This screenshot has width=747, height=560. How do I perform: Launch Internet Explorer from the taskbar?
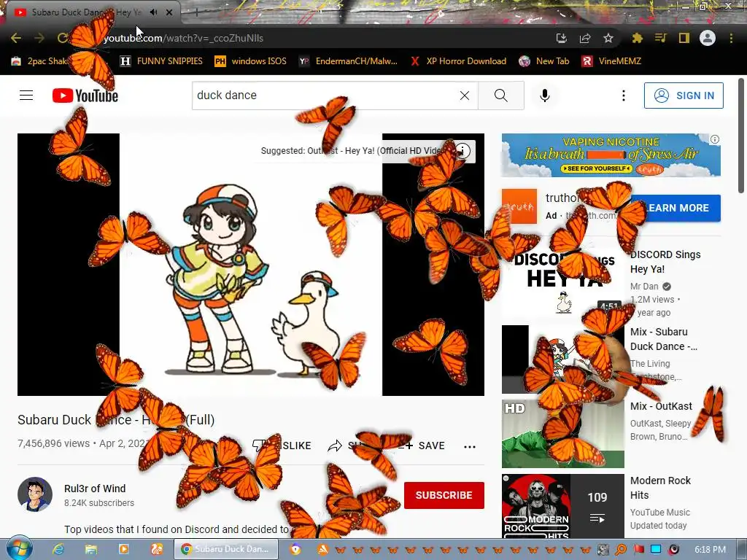[58, 550]
